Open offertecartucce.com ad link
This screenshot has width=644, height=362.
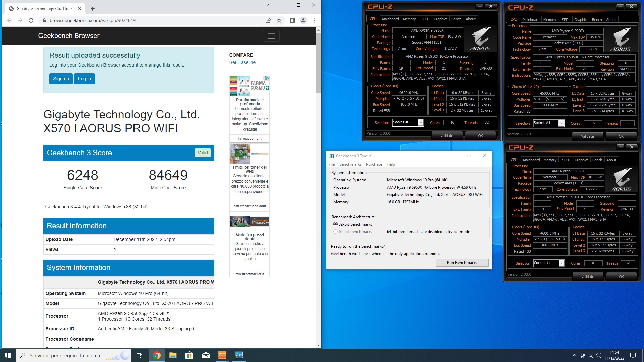[250, 206]
